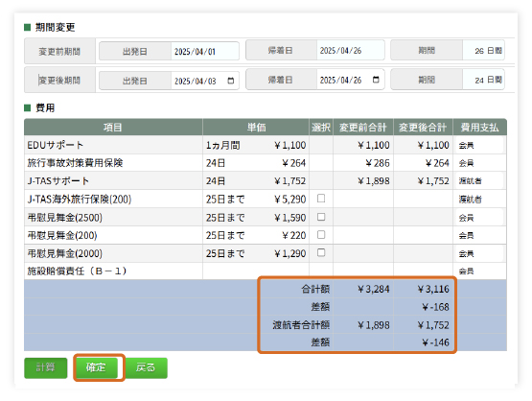Click the 費用 section heading
This screenshot has width=532, height=401.
pyautogui.click(x=45, y=108)
